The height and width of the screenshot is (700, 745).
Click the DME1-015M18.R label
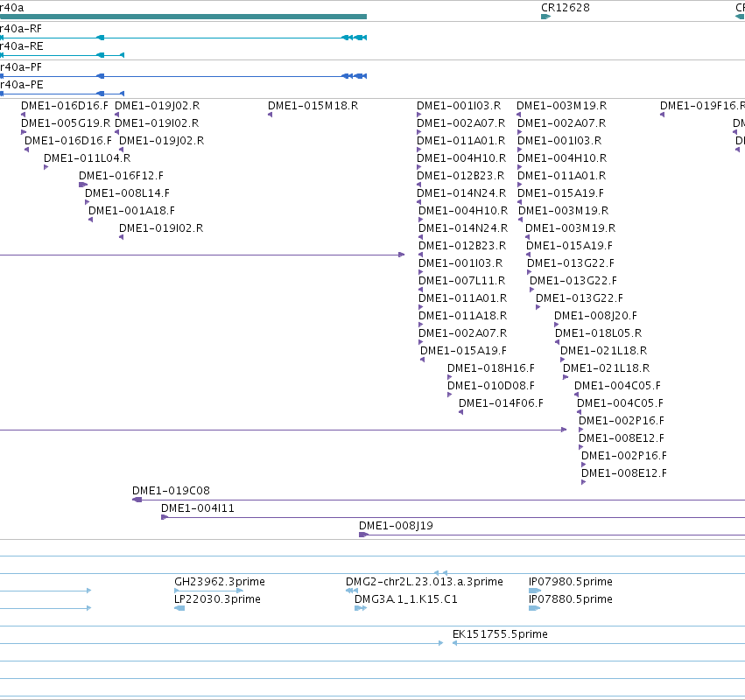click(313, 105)
